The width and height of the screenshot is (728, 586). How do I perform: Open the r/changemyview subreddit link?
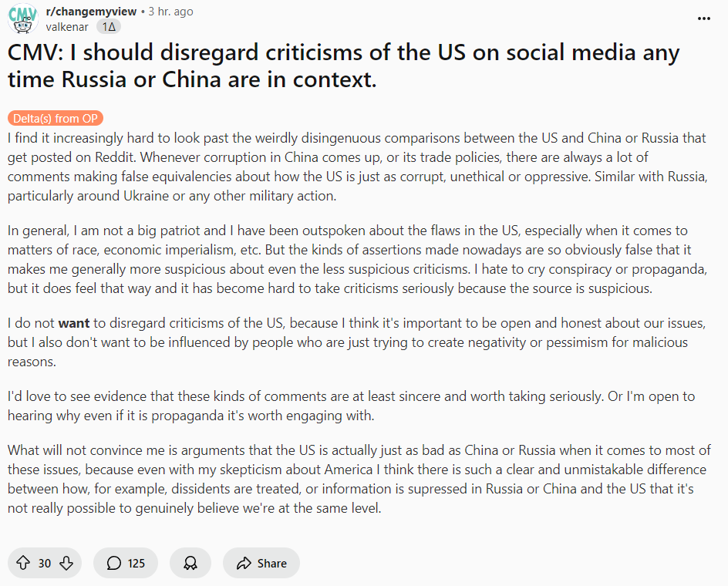tap(91, 12)
